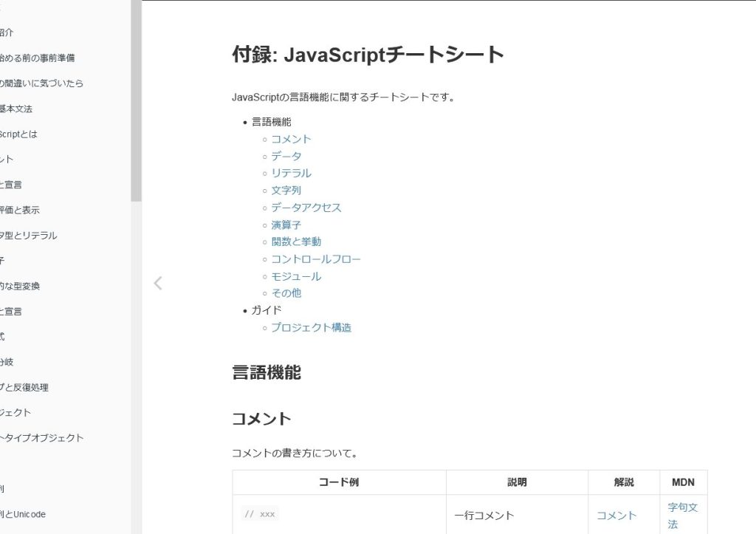Open sidebar chapter タイプオブジェクト

pos(41,438)
